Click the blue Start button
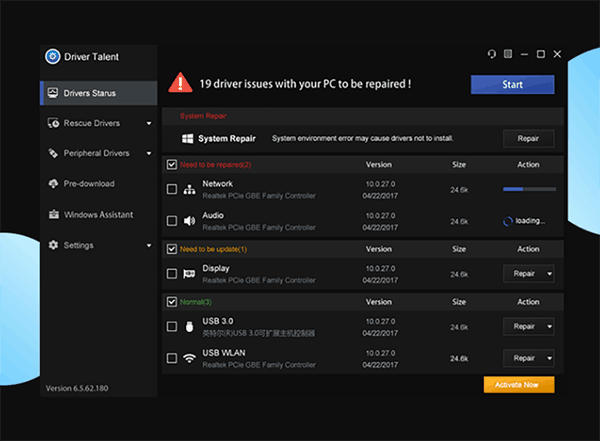This screenshot has height=441, width=600. [512, 84]
